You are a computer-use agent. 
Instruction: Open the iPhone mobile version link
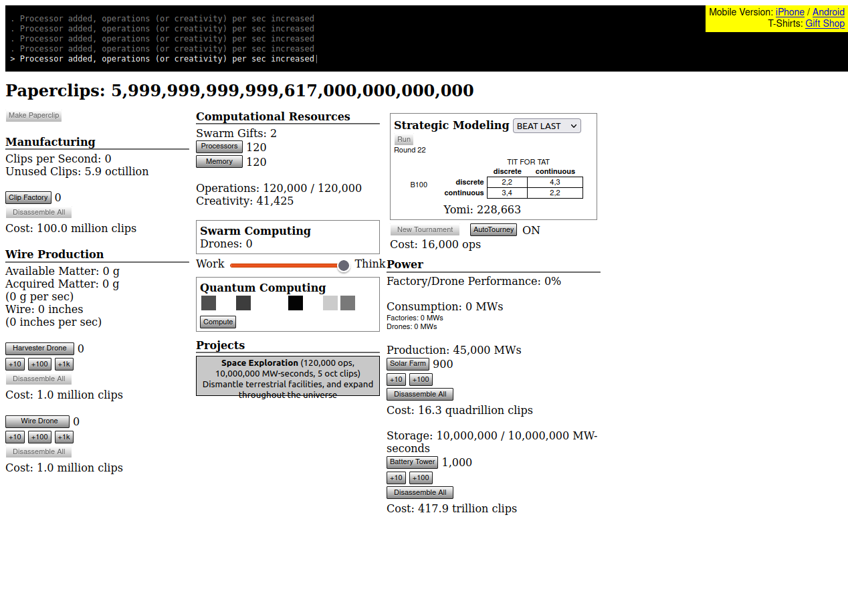790,12
